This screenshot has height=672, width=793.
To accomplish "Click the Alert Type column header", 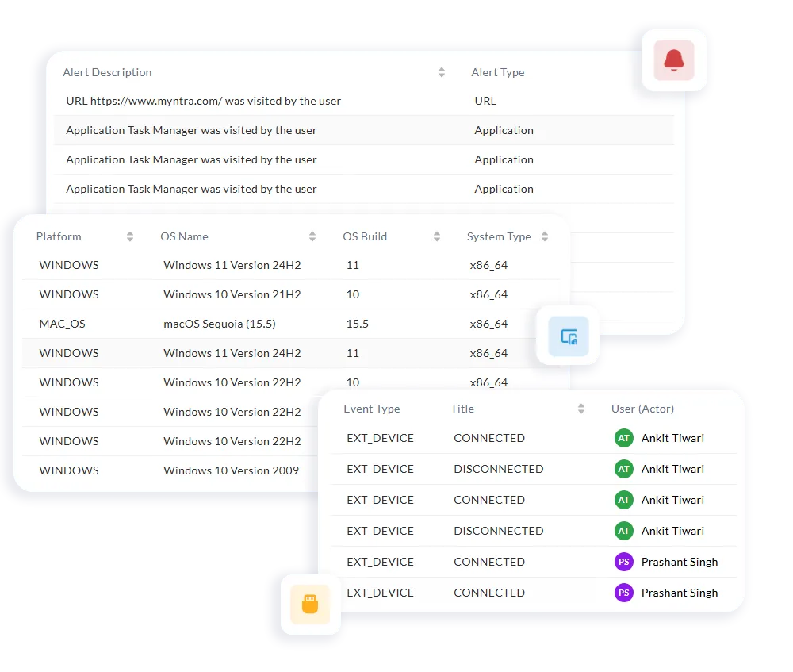I will [498, 72].
